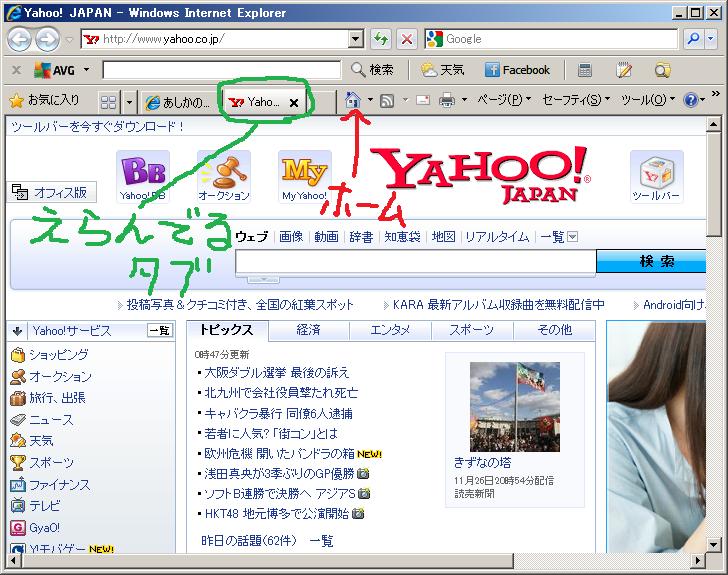Screen dimensions: 728x575
Task: Open the 天気 weather toolbar button
Action: 442,70
